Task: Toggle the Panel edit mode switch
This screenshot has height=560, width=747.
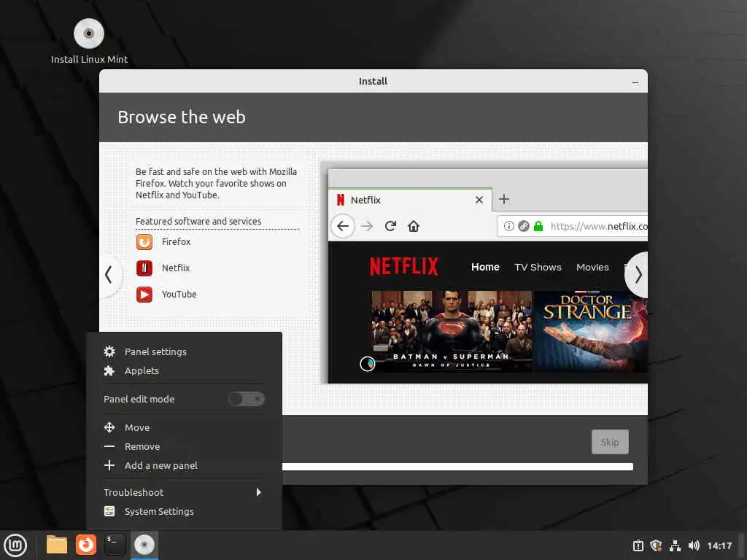Action: tap(247, 399)
